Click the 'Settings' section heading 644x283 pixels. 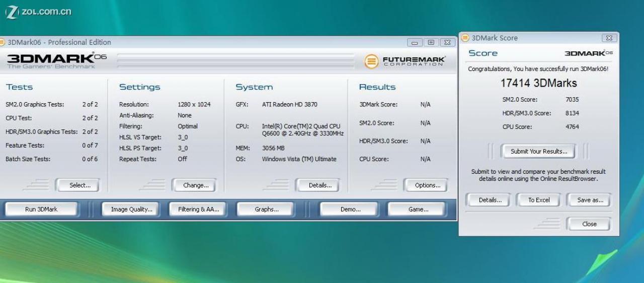click(139, 87)
